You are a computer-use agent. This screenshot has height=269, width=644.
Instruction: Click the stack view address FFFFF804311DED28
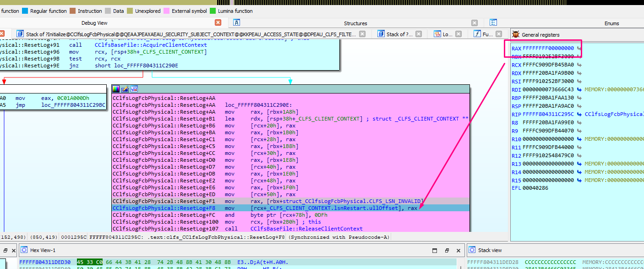(x=492, y=262)
